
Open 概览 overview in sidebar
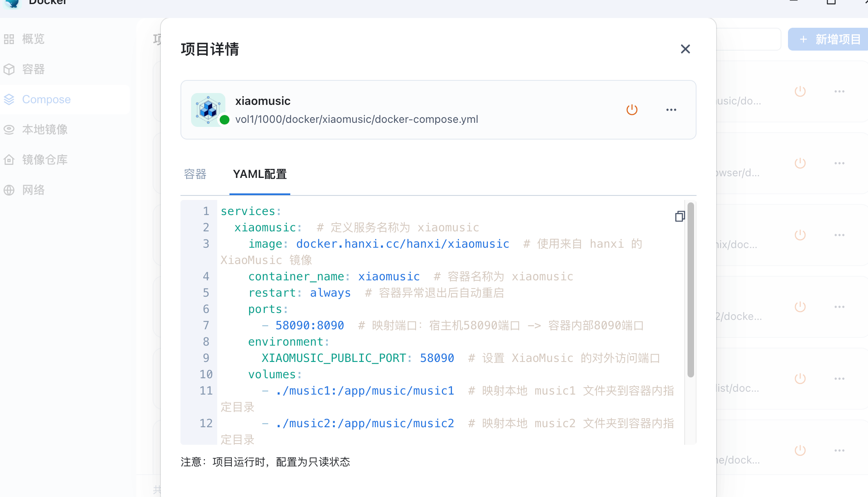tap(33, 39)
